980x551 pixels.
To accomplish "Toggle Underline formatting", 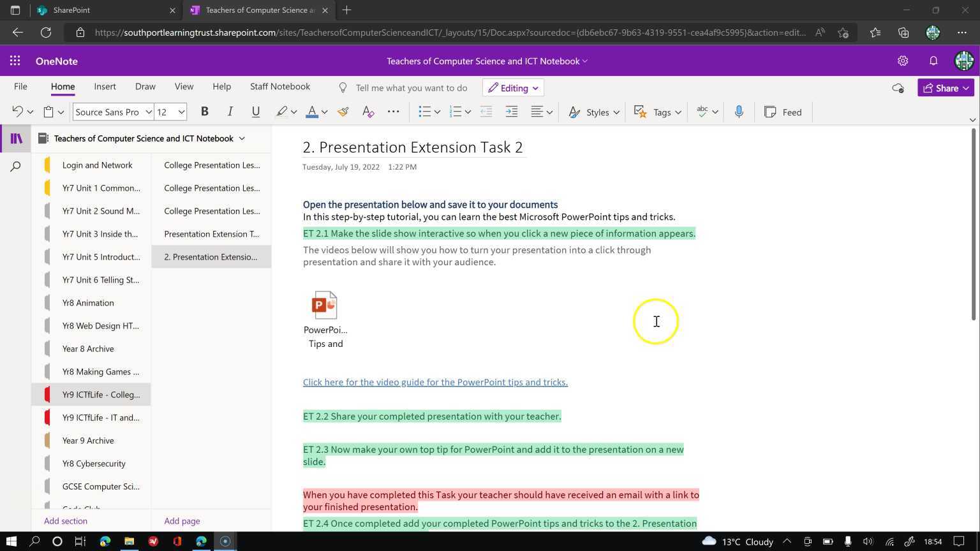I will tap(255, 112).
